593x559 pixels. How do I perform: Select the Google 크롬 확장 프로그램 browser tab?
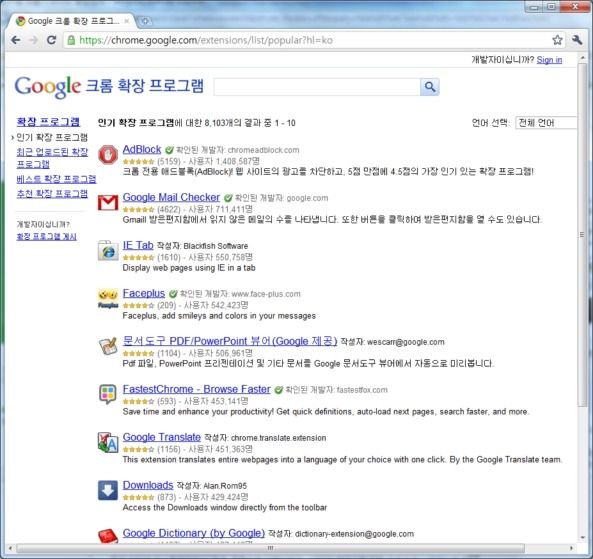click(72, 21)
